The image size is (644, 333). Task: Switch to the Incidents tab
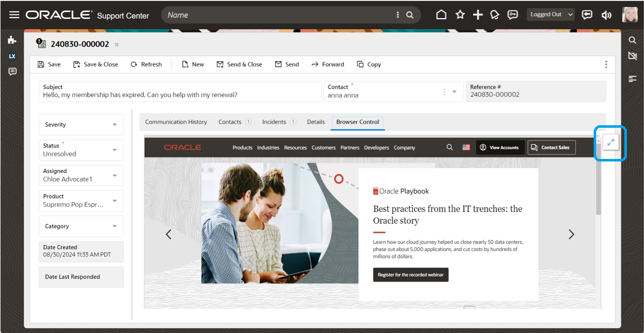click(279, 122)
